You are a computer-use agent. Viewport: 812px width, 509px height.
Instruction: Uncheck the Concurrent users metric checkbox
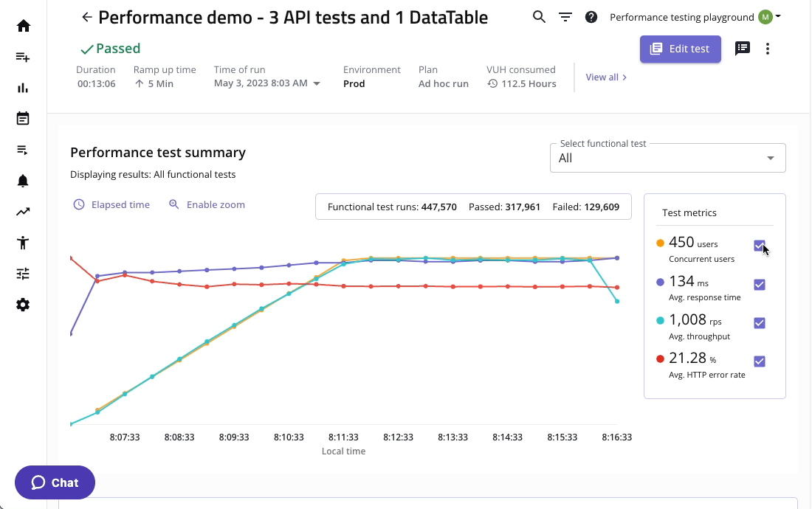[759, 246]
